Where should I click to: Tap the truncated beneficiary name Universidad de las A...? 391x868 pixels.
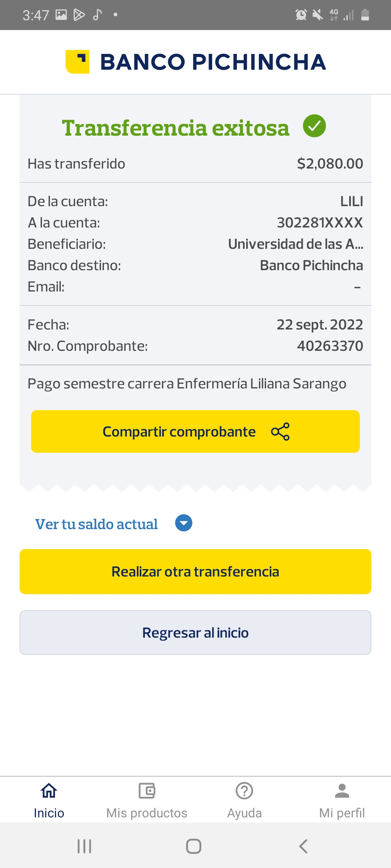click(x=295, y=244)
